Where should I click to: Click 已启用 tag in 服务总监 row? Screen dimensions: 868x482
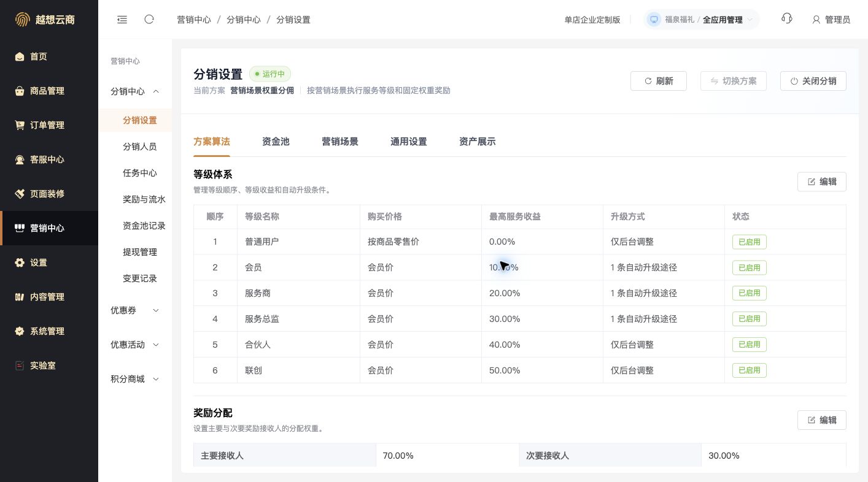[x=749, y=319]
